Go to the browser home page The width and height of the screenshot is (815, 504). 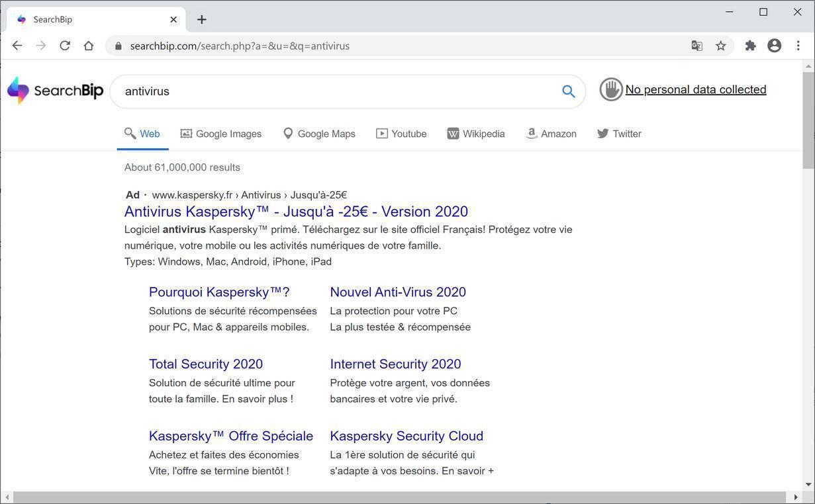point(89,46)
